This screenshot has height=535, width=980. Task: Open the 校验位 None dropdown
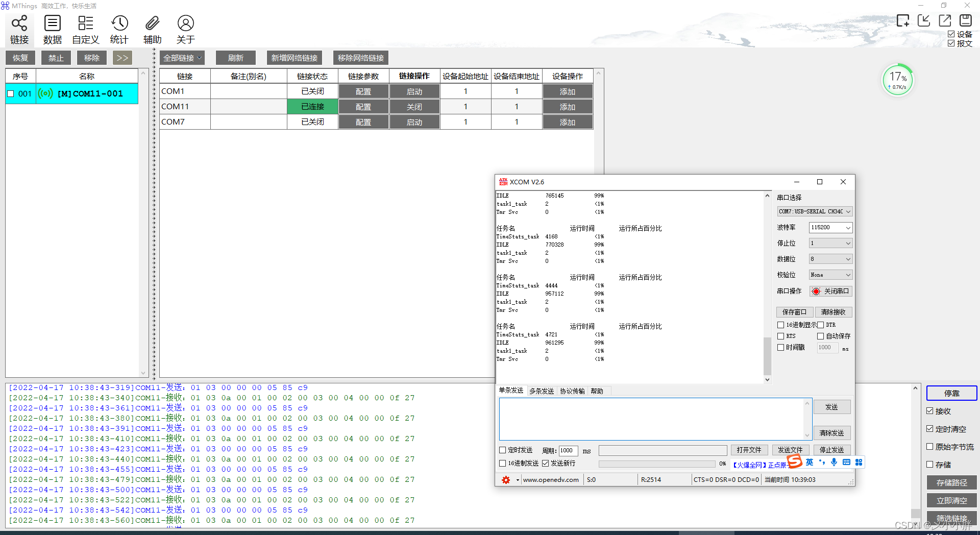(831, 275)
